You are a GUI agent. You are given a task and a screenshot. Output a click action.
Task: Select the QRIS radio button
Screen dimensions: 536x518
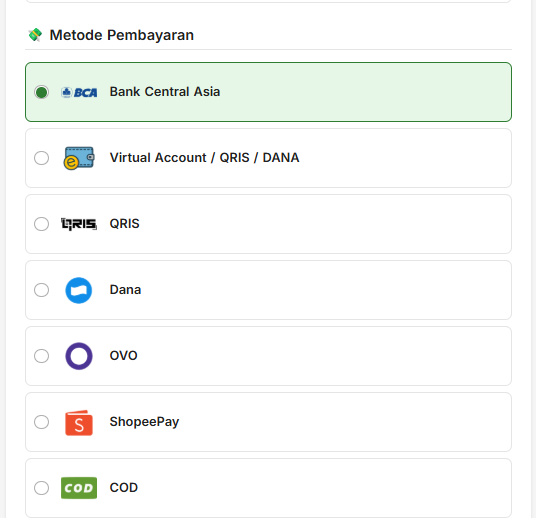[41, 224]
